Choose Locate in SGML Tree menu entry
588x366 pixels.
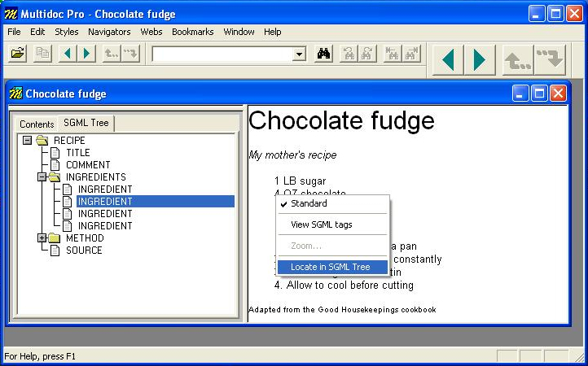(332, 267)
